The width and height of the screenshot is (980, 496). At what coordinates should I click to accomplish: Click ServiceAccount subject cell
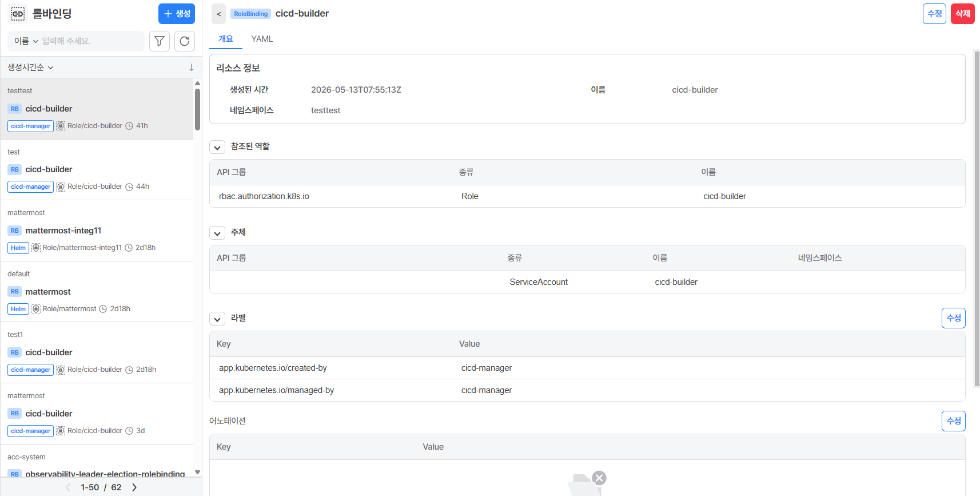(539, 282)
